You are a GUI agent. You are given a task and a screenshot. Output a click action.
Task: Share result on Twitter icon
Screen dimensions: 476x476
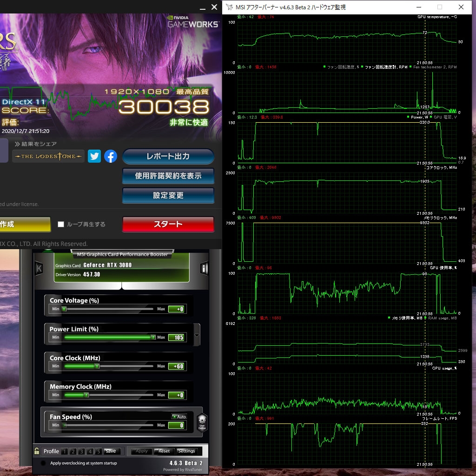pos(94,156)
